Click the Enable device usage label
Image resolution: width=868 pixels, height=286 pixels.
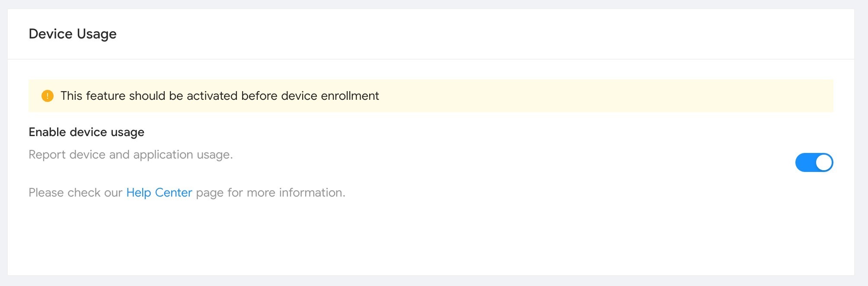(86, 132)
